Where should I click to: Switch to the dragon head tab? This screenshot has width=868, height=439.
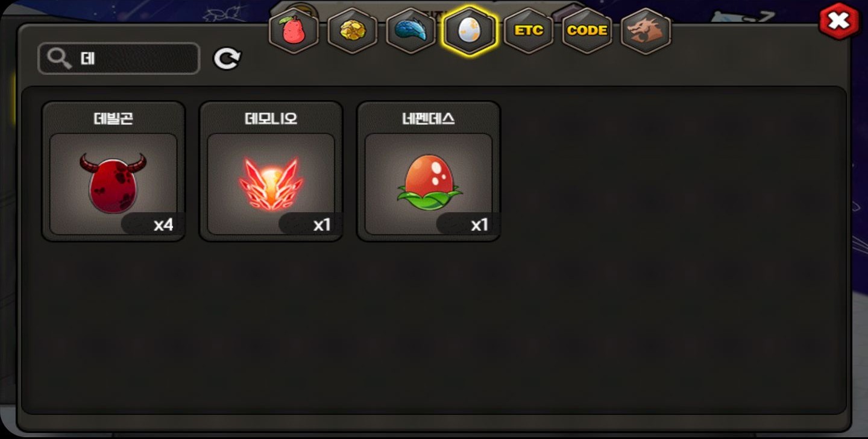coord(646,31)
